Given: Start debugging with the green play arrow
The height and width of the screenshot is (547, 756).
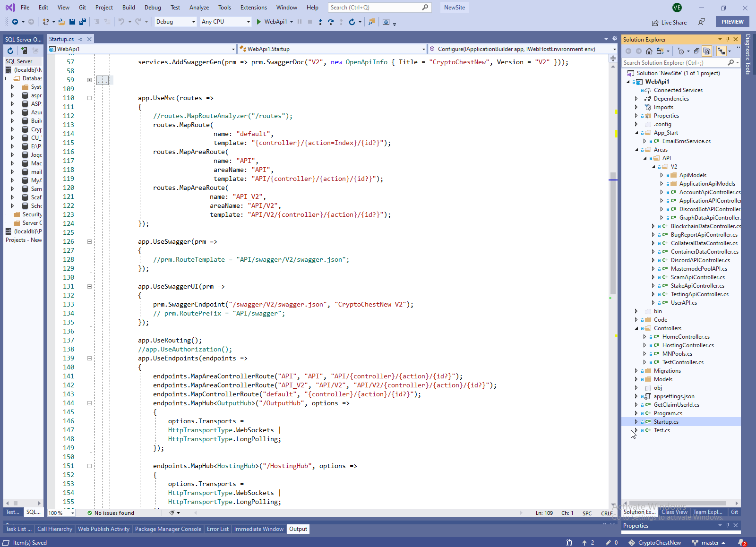Looking at the screenshot, I should tap(258, 22).
